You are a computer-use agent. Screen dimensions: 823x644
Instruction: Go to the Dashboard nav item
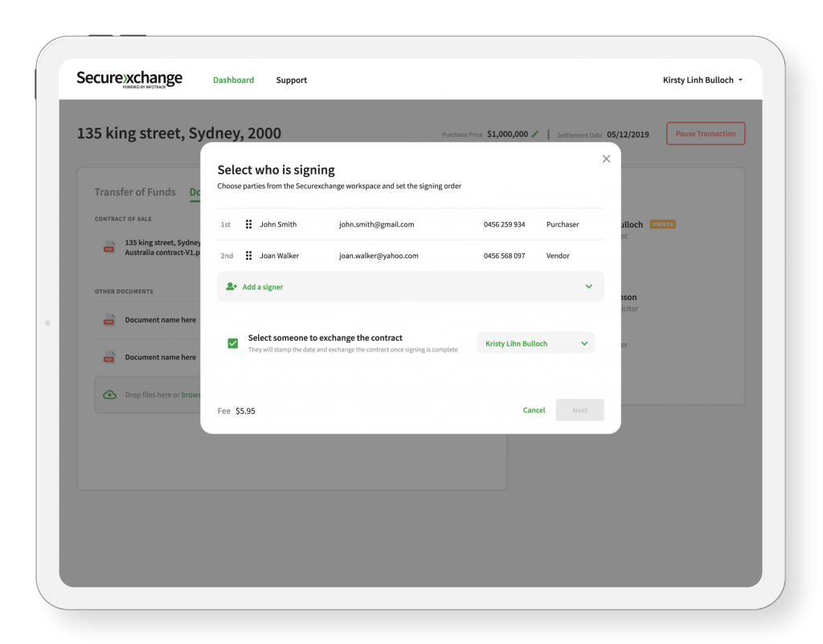click(x=233, y=80)
